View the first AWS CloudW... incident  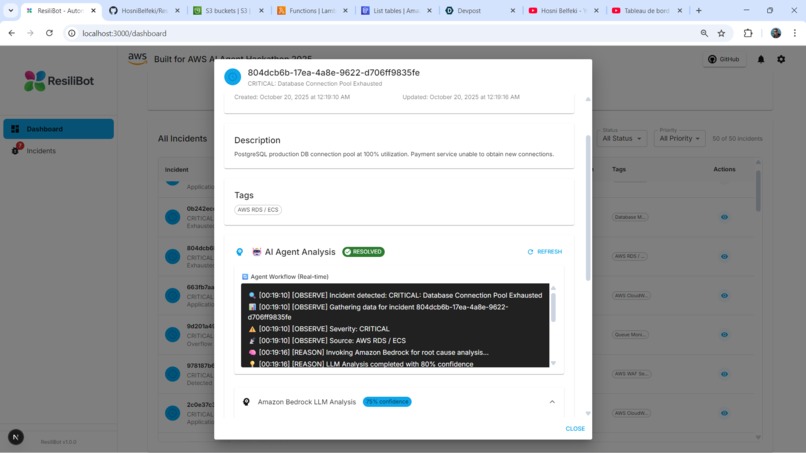click(x=724, y=296)
